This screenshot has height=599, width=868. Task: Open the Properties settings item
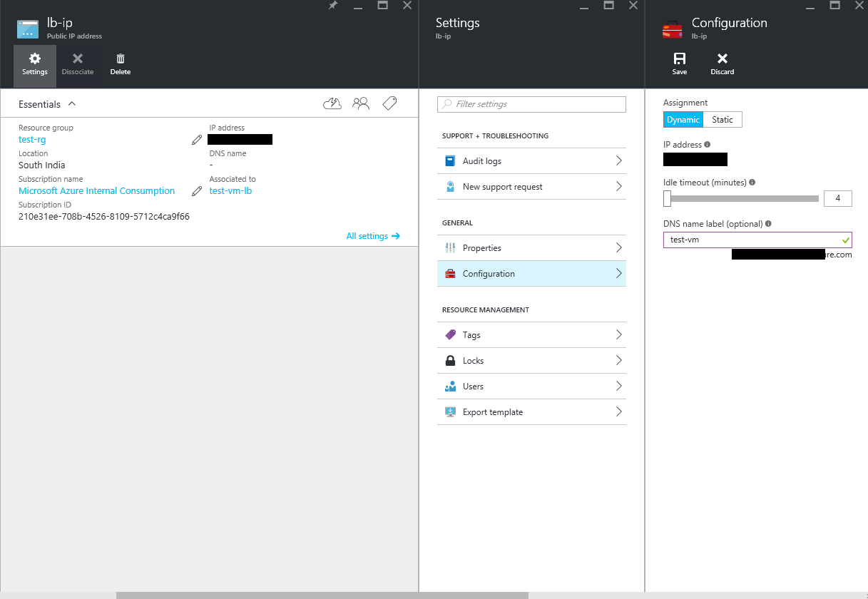pos(531,248)
